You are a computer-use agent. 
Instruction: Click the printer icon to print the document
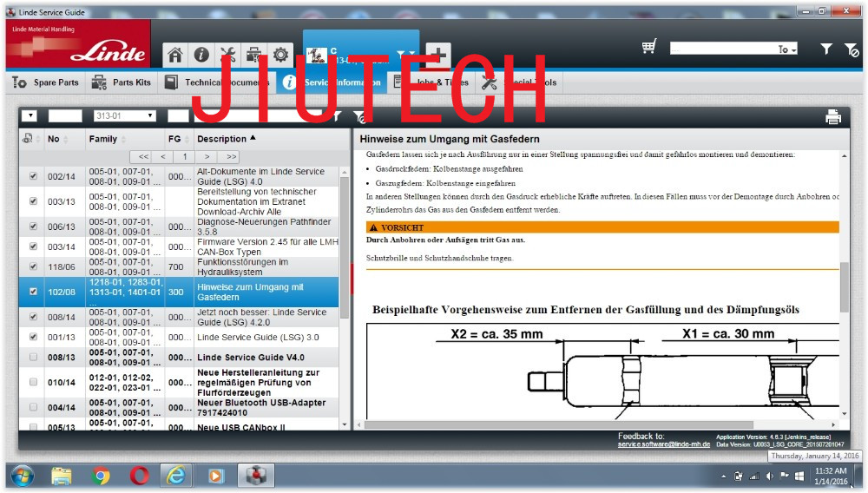click(833, 117)
